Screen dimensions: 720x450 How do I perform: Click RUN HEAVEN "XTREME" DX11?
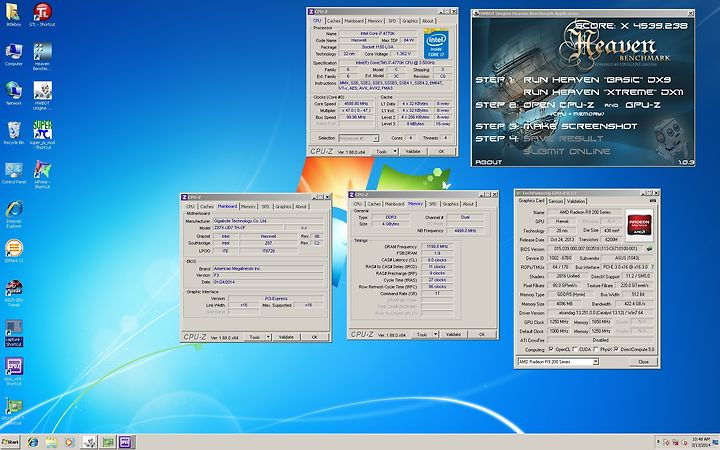603,92
